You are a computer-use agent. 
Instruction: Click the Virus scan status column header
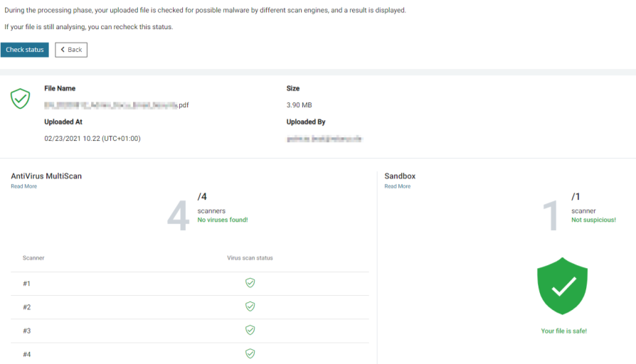click(250, 258)
